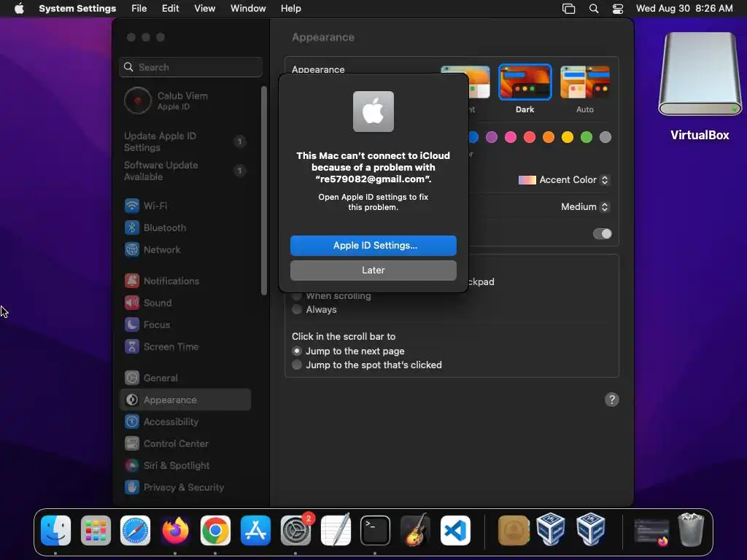Open the Contacts icon in the Dock
747x560 pixels.
click(514, 530)
